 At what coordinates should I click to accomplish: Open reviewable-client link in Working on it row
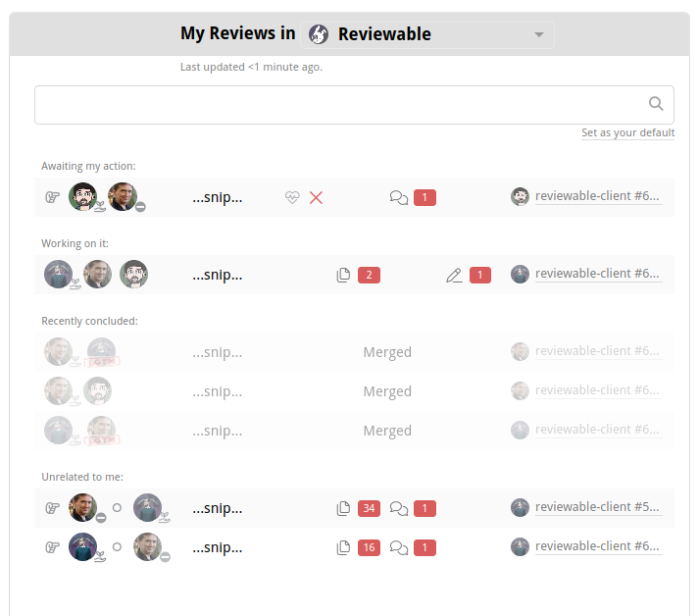pyautogui.click(x=598, y=274)
